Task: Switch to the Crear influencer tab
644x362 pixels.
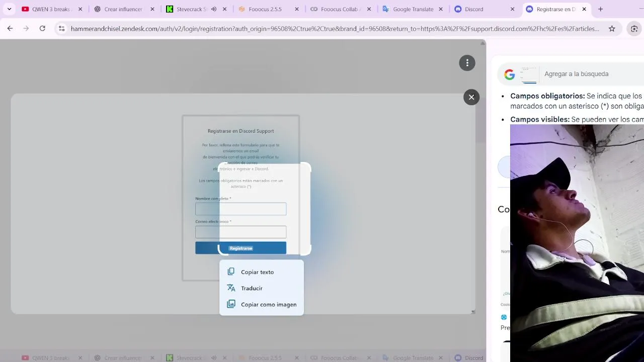Action: click(x=123, y=9)
